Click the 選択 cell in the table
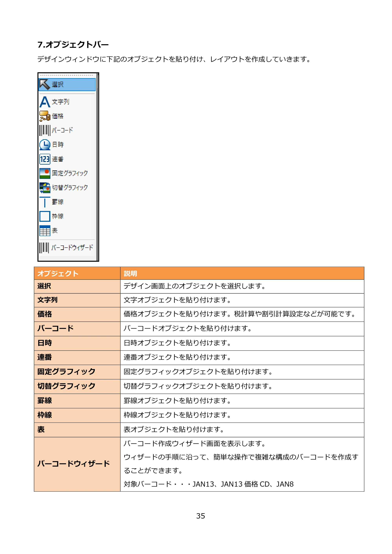Image resolution: width=392 pixels, height=554 pixels. (77, 286)
